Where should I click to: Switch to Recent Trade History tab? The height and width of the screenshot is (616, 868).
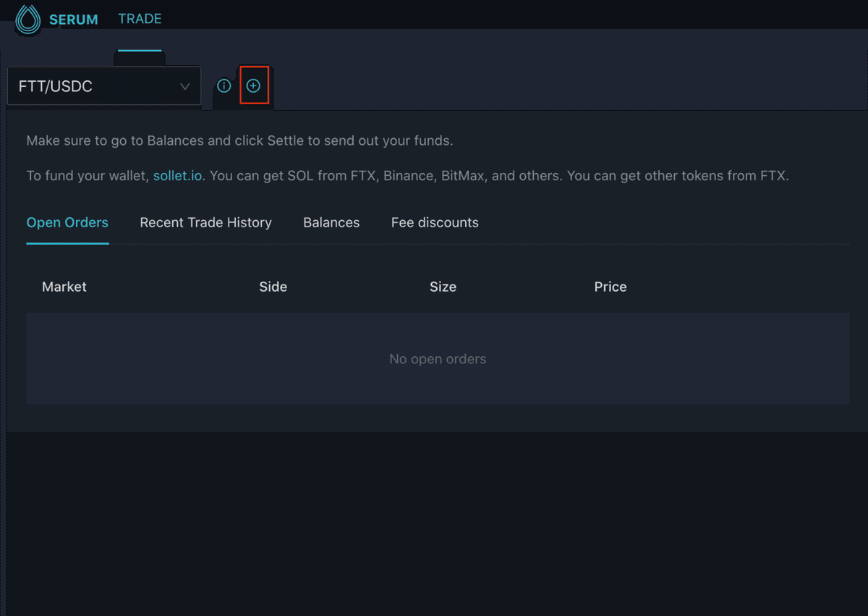[x=205, y=222]
